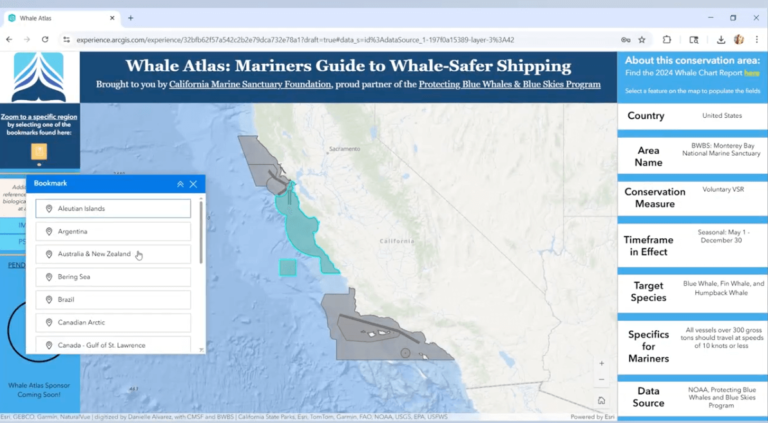The height and width of the screenshot is (423, 768).
Task: Click the yellow bookmark widget icon
Action: click(x=38, y=152)
